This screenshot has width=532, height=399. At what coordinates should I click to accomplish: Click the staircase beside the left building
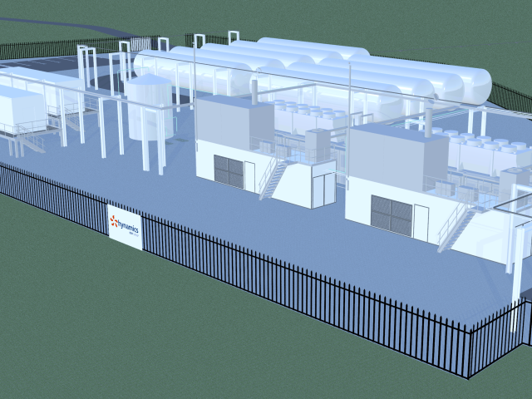pos(273,179)
